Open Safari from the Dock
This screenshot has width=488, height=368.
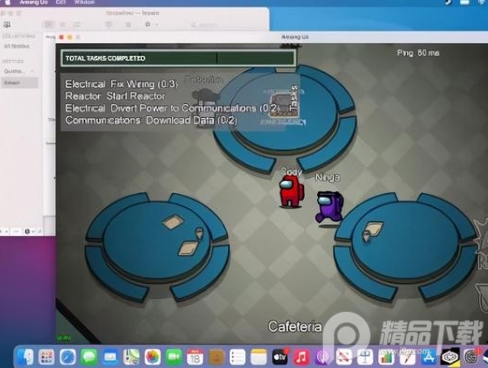tap(68, 358)
